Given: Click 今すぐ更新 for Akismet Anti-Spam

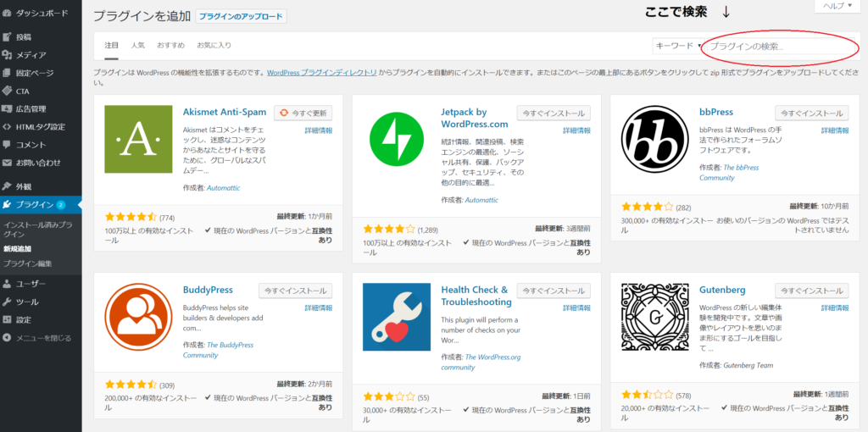Looking at the screenshot, I should [303, 113].
